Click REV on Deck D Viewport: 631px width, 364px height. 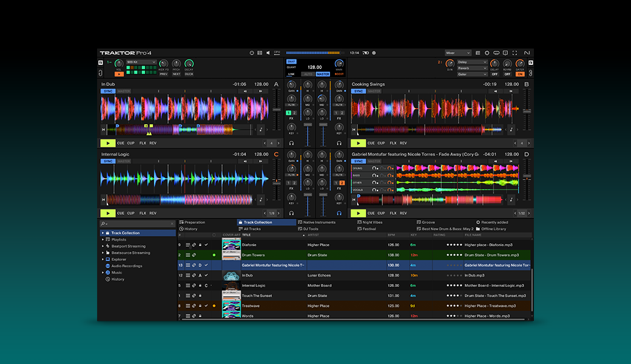click(403, 213)
